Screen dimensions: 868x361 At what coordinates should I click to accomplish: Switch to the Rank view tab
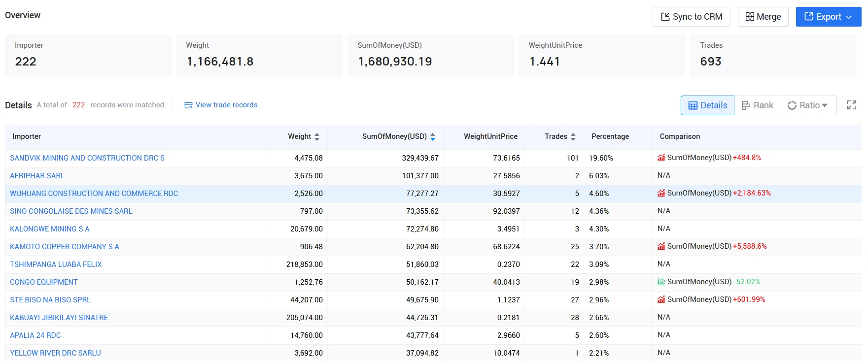click(x=757, y=105)
